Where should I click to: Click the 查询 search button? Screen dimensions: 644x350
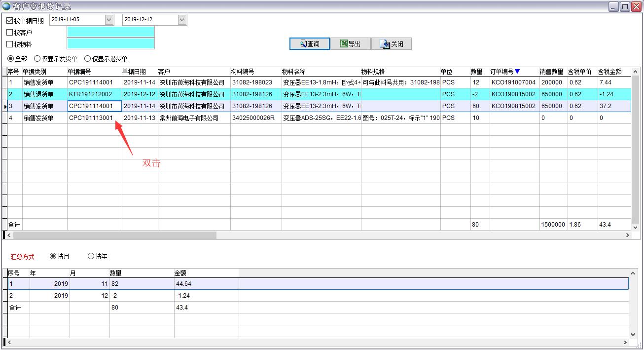pyautogui.click(x=309, y=44)
